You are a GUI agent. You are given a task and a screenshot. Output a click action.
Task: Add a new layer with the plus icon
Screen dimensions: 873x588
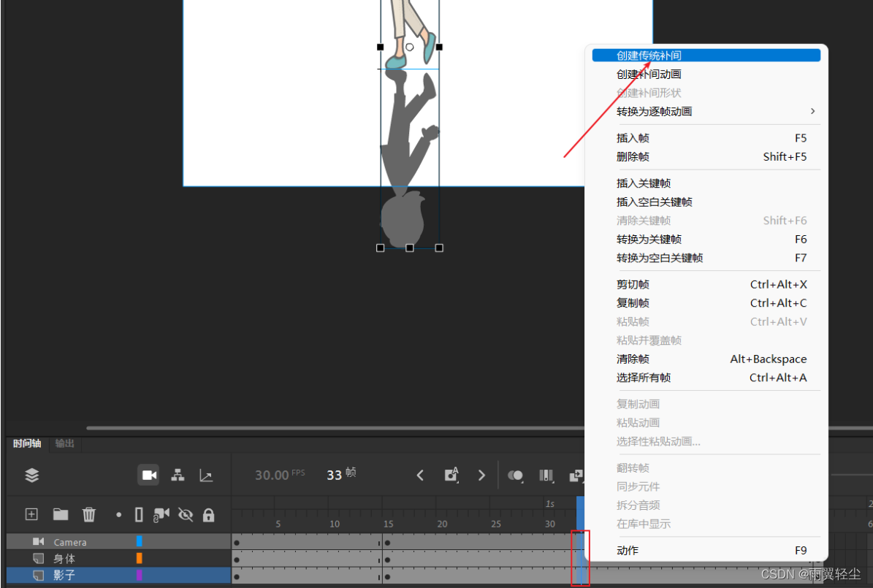point(31,514)
